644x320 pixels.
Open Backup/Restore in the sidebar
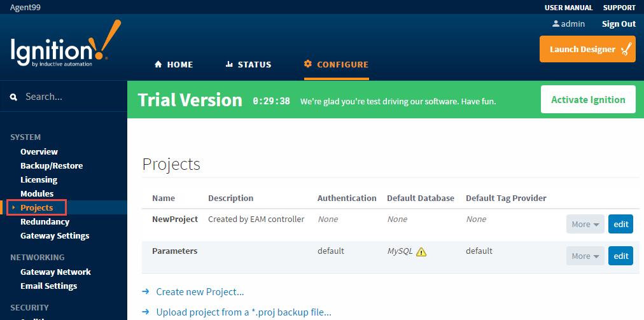tap(52, 166)
